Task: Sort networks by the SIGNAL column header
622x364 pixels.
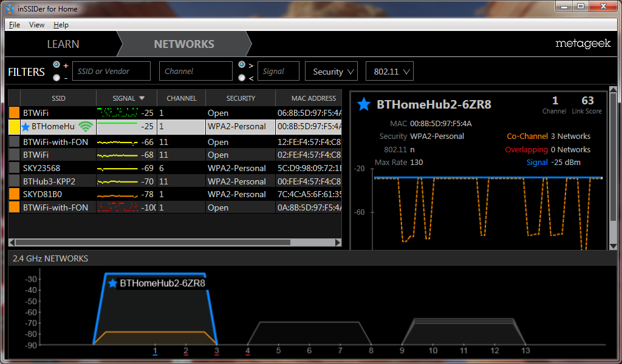Action: (x=126, y=98)
